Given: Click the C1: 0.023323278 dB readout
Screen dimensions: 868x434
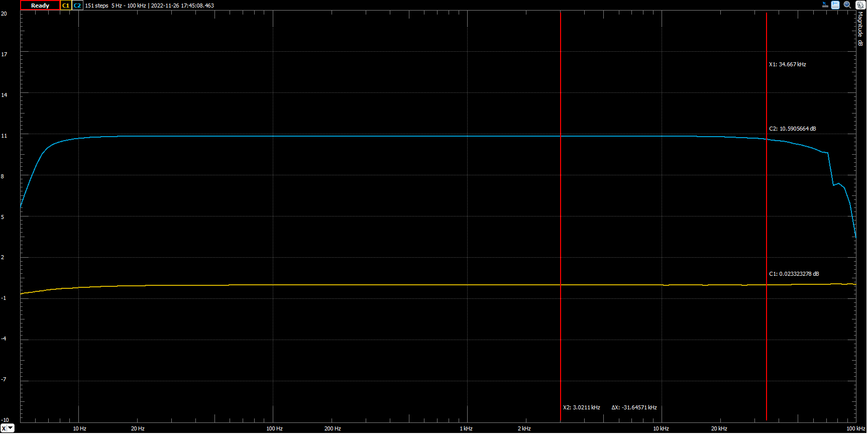Looking at the screenshot, I should tap(794, 274).
